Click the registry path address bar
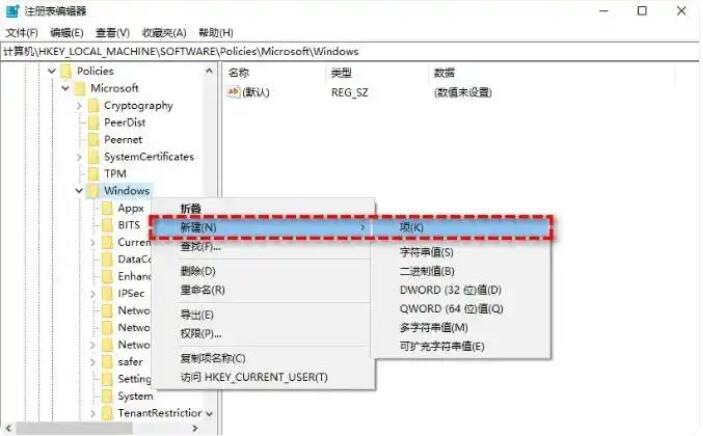The width and height of the screenshot is (703, 436). 350,52
